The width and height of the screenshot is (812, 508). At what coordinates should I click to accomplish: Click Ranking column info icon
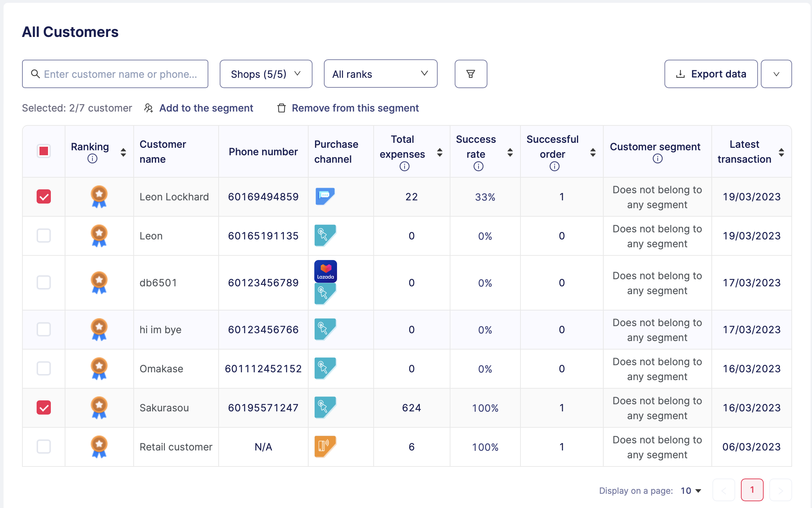[x=92, y=159]
